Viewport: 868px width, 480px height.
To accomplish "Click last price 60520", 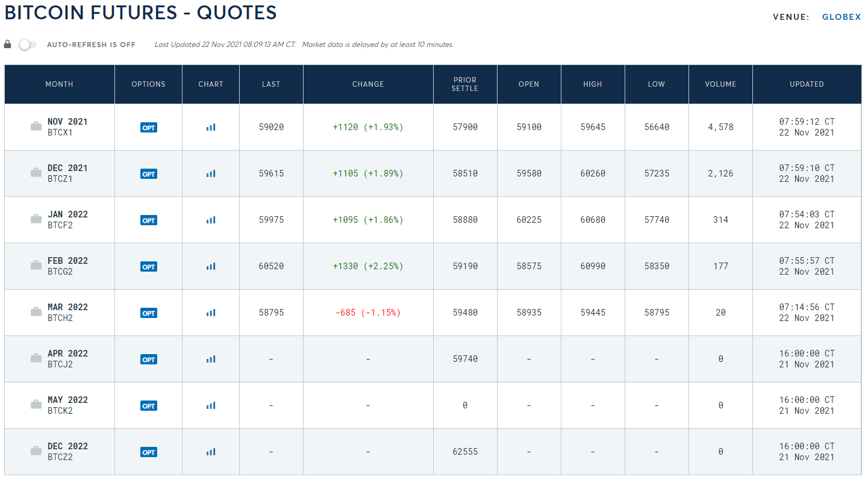I will [x=271, y=266].
